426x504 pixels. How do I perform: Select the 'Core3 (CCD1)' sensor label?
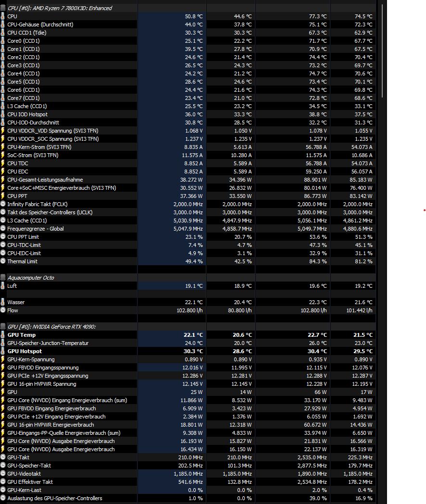coord(24,65)
